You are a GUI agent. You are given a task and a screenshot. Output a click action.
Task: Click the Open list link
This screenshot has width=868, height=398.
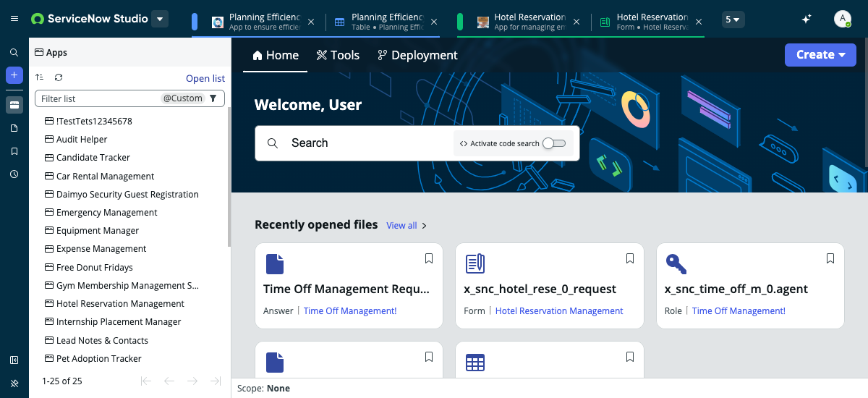[205, 78]
